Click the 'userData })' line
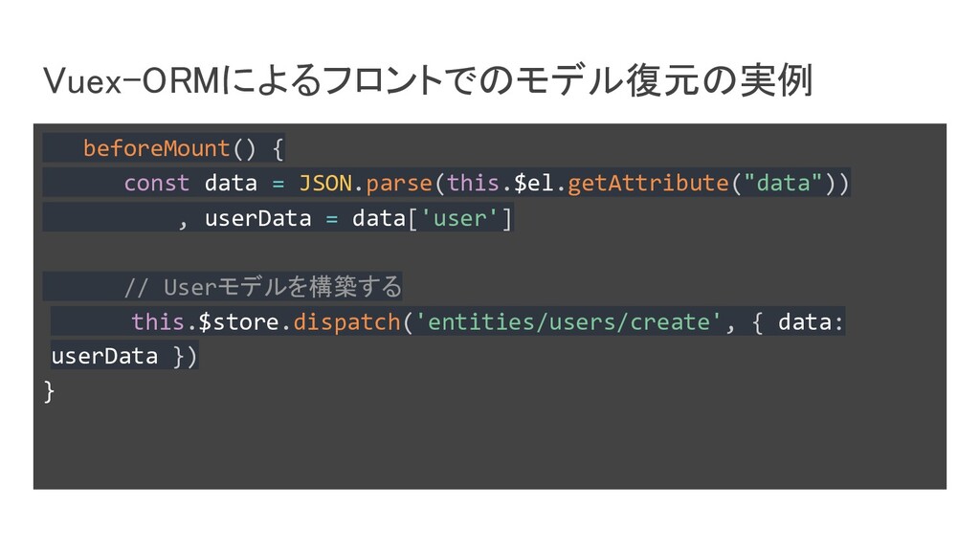Screen dimensions: 980x551 [123, 356]
